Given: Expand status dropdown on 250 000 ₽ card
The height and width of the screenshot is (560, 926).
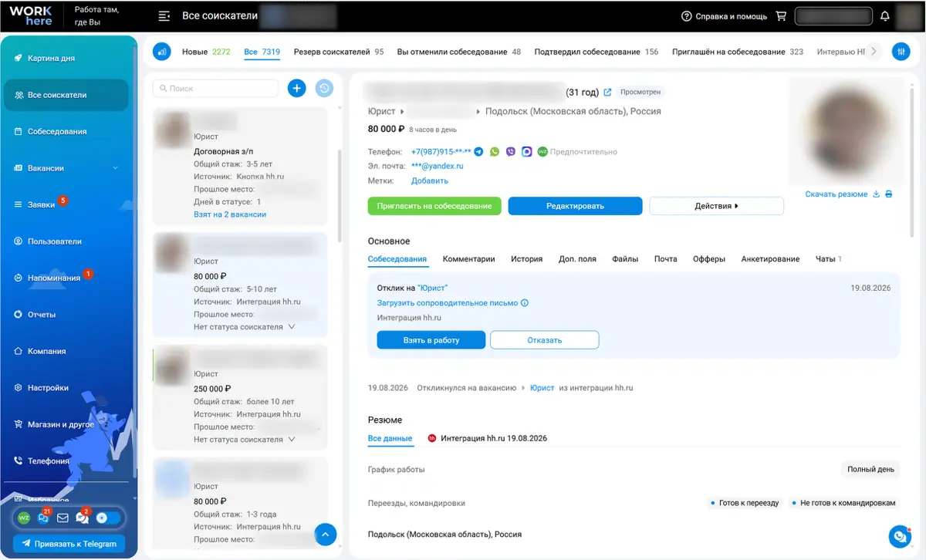Looking at the screenshot, I should [291, 440].
